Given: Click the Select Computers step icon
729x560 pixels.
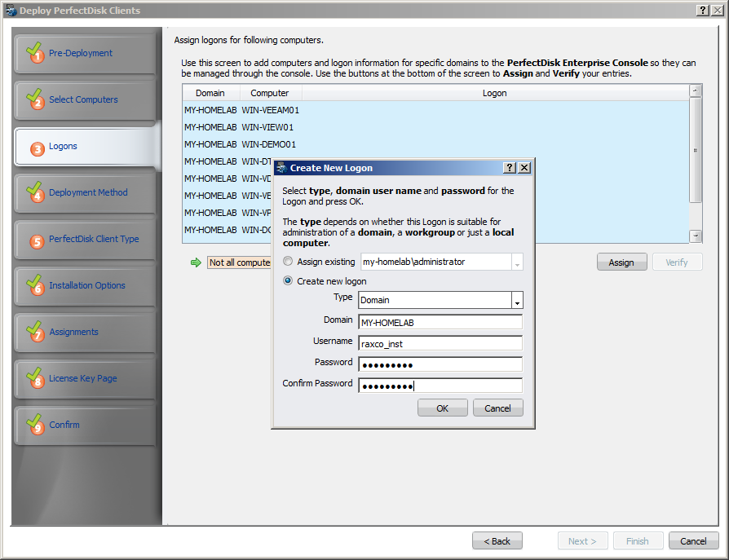Looking at the screenshot, I should (34, 99).
